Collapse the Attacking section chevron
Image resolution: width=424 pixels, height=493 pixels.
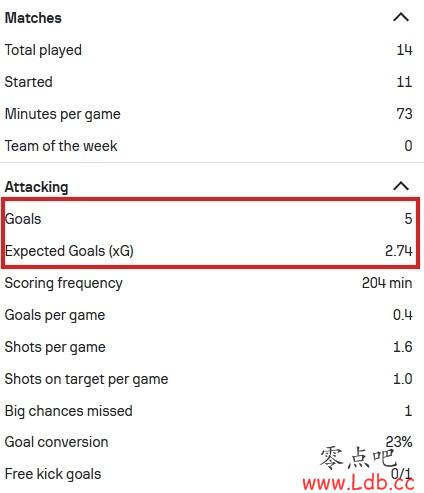(401, 186)
